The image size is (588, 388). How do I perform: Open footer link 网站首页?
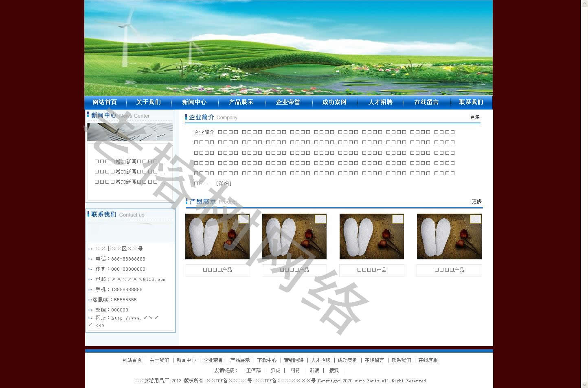pyautogui.click(x=132, y=360)
